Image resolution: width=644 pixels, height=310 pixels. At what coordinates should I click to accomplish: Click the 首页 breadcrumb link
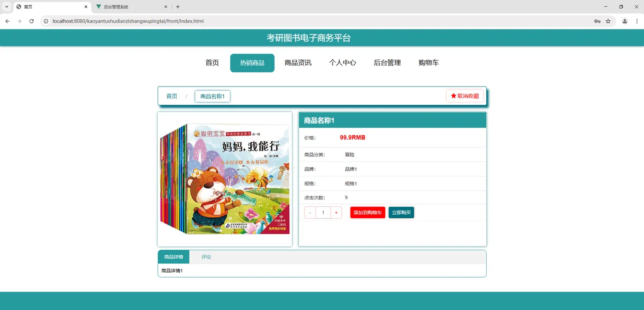[172, 96]
